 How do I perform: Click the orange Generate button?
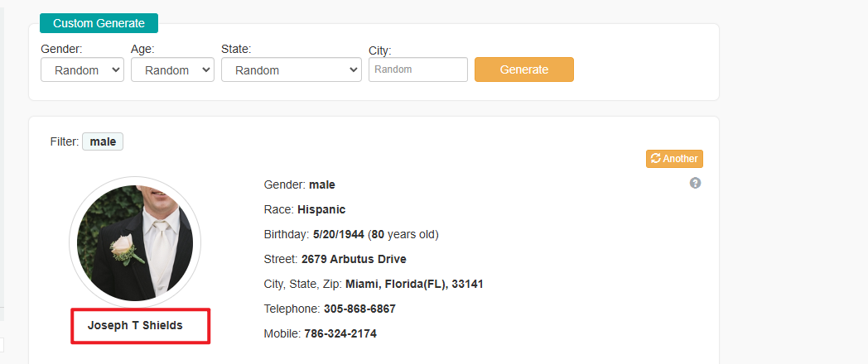523,69
